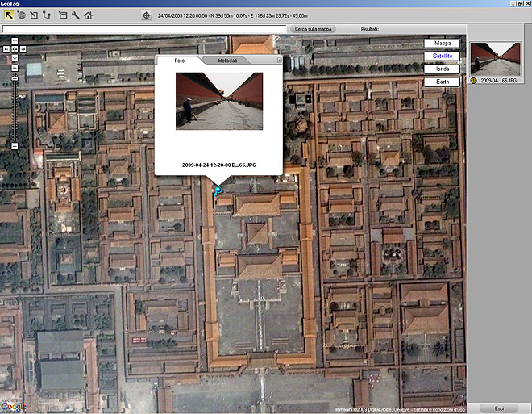
Task: Click the globe map tool icon
Action: pyautogui.click(x=22, y=15)
